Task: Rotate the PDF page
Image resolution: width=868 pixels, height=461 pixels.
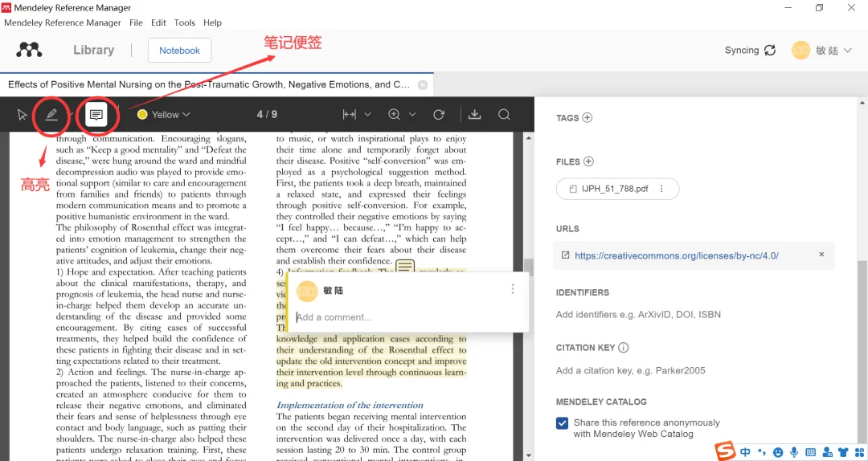Action: (x=439, y=115)
